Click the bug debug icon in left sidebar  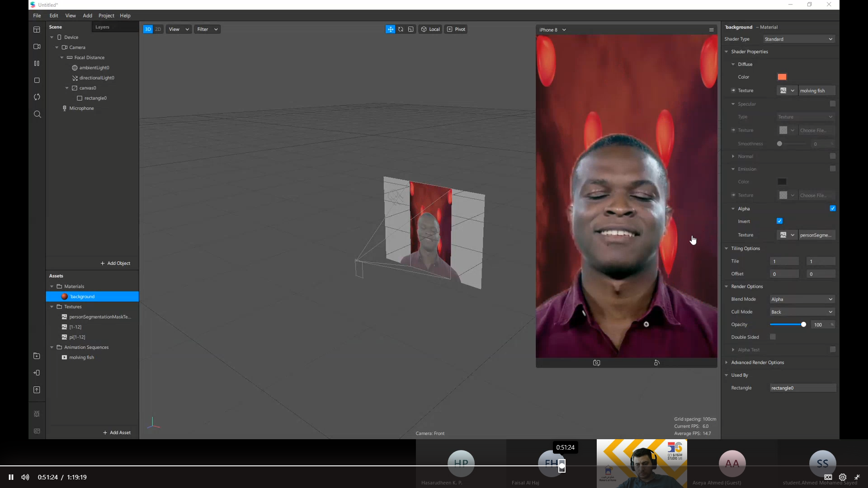click(37, 414)
